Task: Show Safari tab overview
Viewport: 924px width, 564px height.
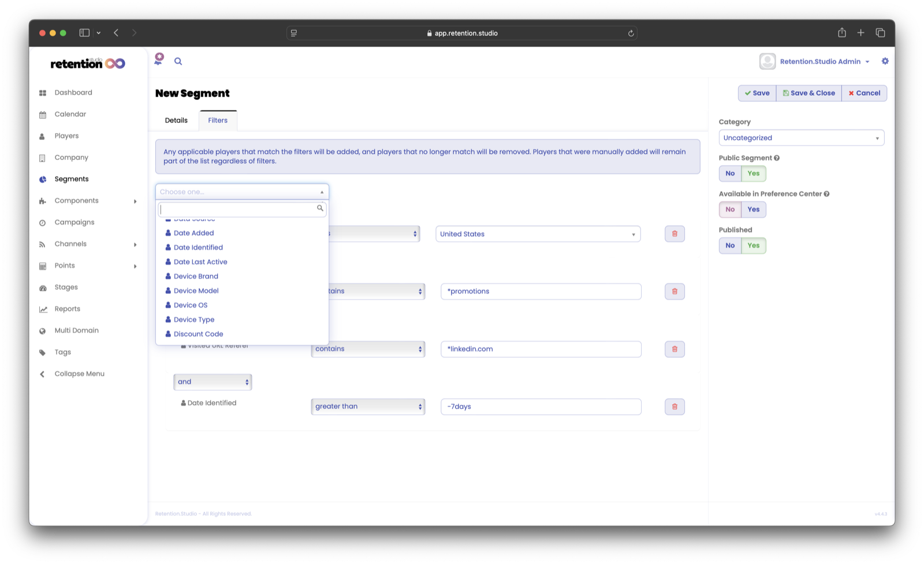Action: coord(880,33)
